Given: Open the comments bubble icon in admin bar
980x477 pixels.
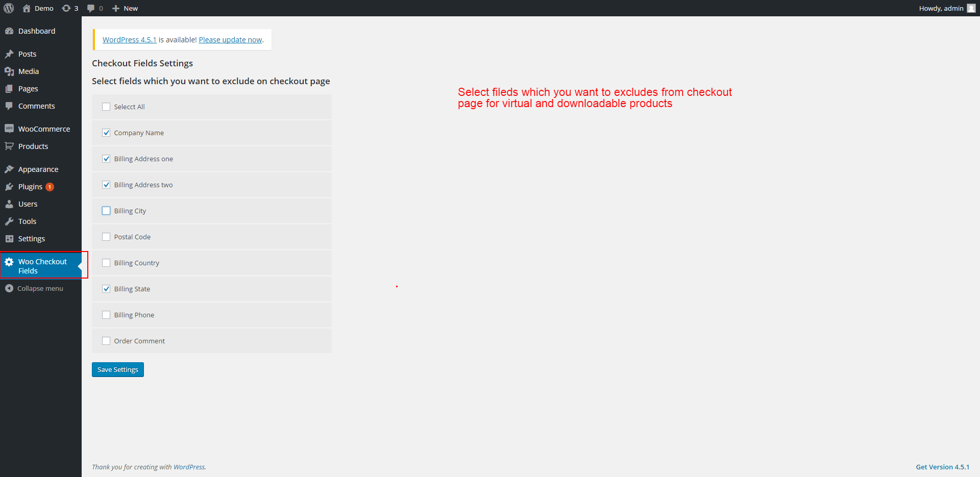Looking at the screenshot, I should click(x=91, y=8).
